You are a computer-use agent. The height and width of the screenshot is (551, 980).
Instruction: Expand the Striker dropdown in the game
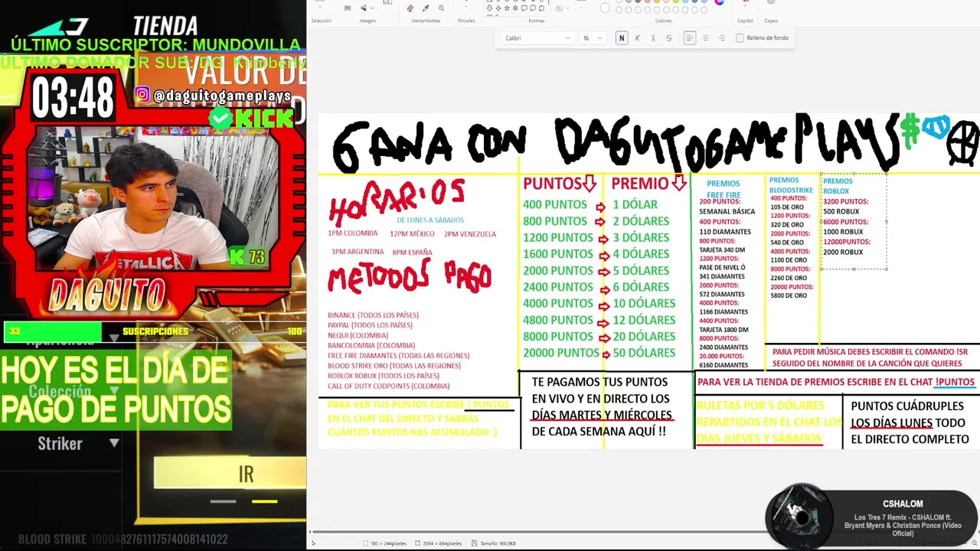tap(114, 443)
